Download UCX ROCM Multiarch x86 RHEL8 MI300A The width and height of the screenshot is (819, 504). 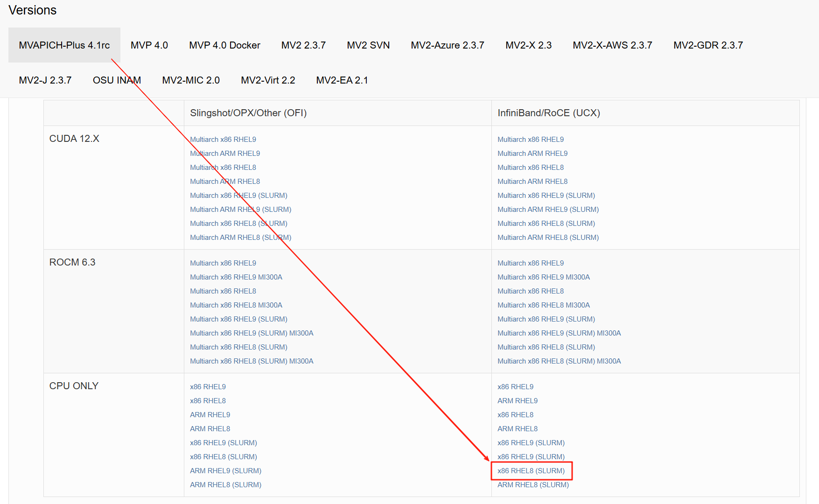click(x=544, y=305)
